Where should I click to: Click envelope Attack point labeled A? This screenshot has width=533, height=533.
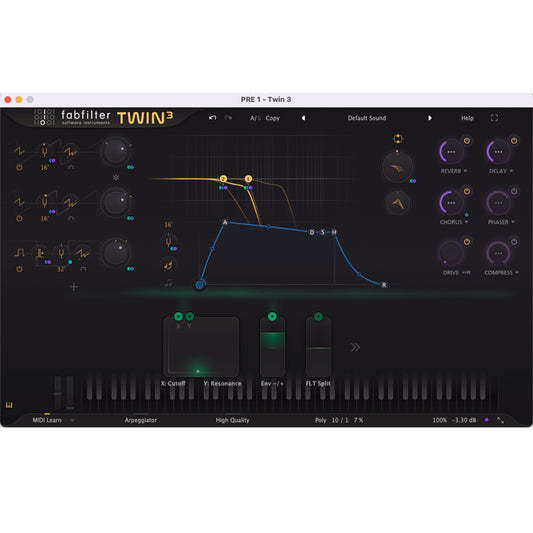[x=225, y=222]
